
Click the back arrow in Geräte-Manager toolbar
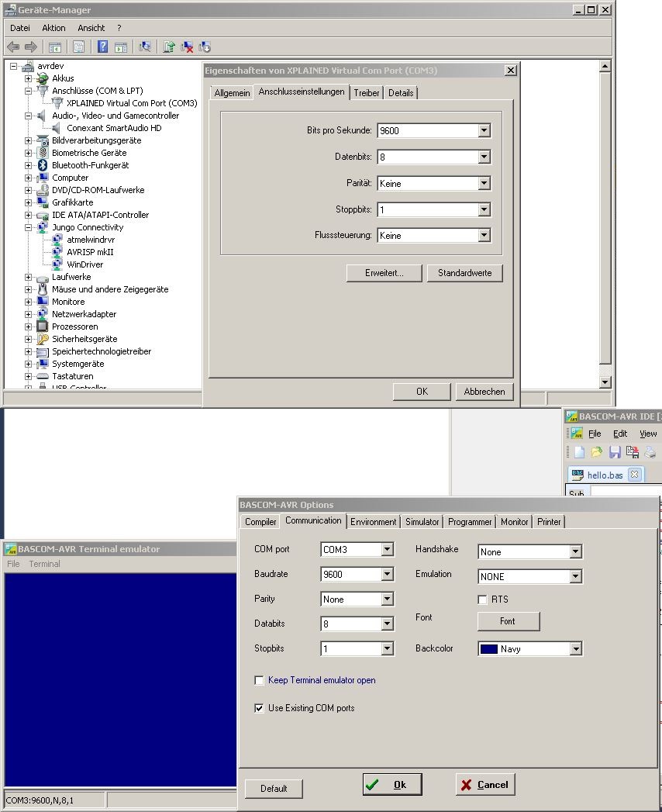[x=13, y=47]
